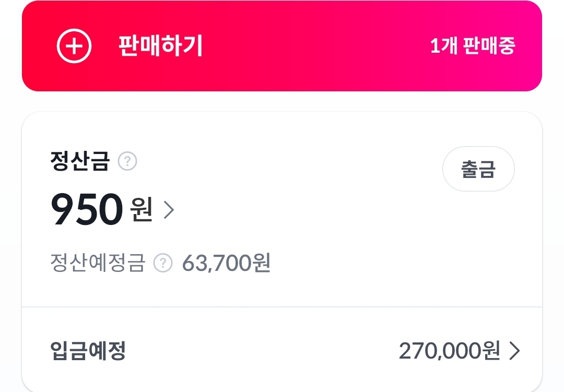Tap the plus circle icon on the banner
This screenshot has width=564, height=392.
74,46
